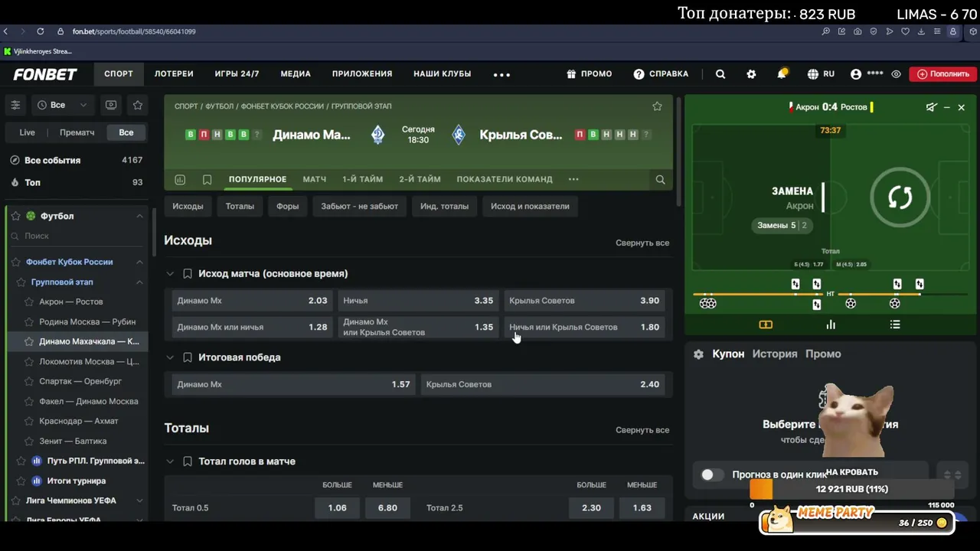Open the СПРАВКА help link

click(x=661, y=74)
